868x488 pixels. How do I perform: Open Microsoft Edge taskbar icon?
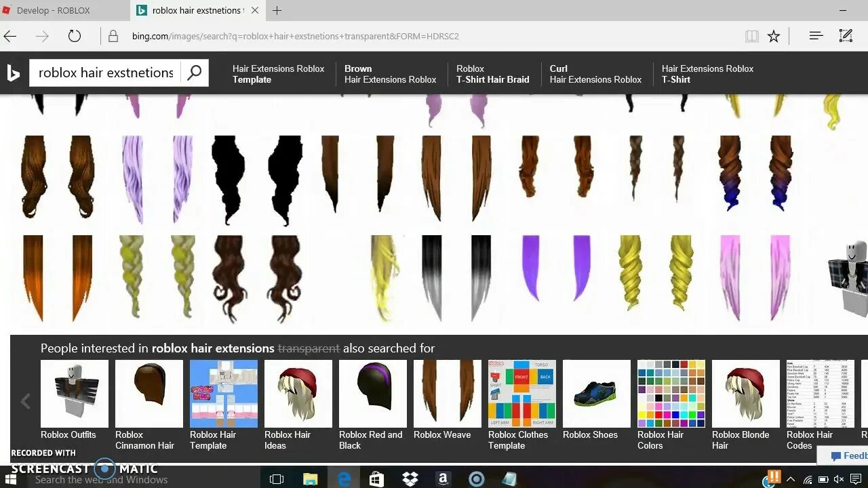coord(344,479)
